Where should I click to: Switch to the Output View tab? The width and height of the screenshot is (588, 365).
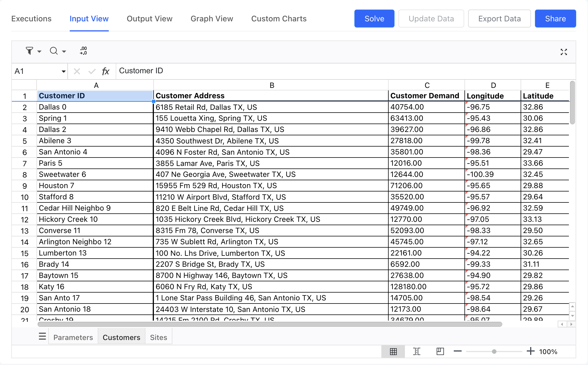point(149,19)
